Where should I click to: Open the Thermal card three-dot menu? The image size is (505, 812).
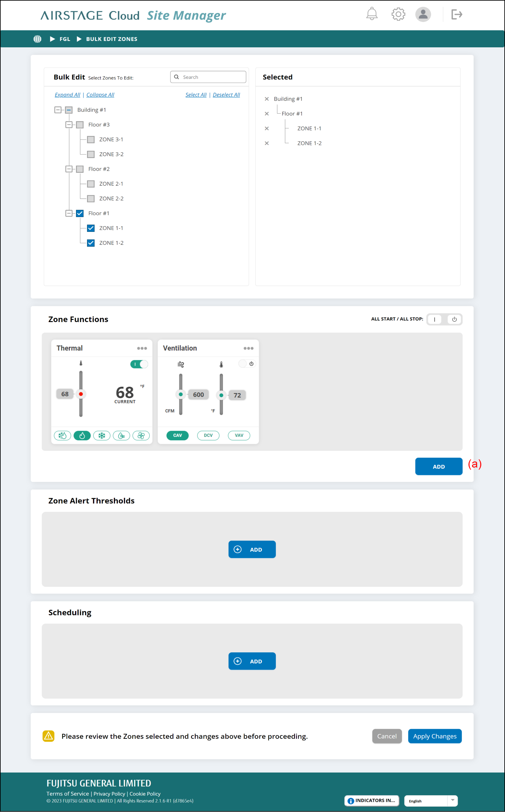tap(142, 348)
